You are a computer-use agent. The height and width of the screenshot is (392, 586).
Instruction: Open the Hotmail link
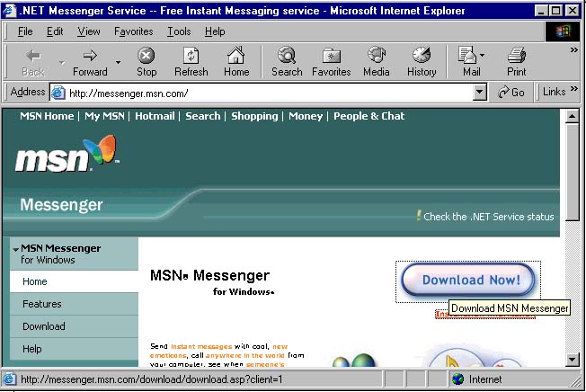(155, 116)
